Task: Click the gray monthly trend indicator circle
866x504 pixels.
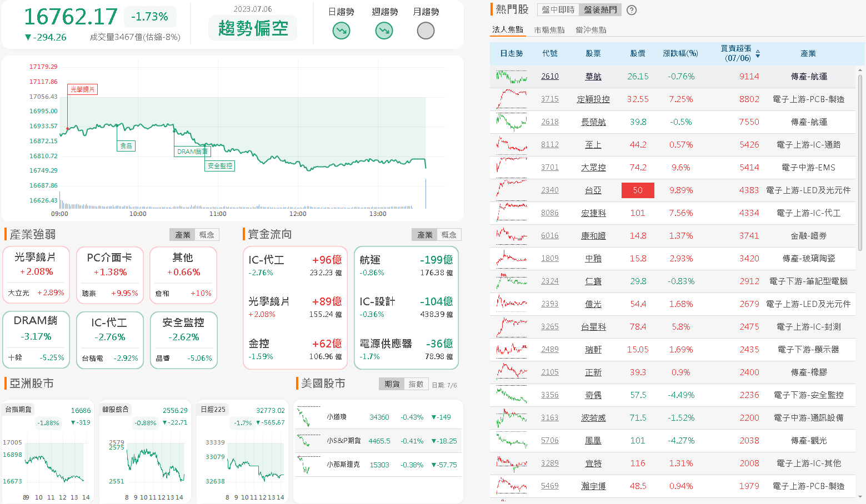Action: click(426, 31)
